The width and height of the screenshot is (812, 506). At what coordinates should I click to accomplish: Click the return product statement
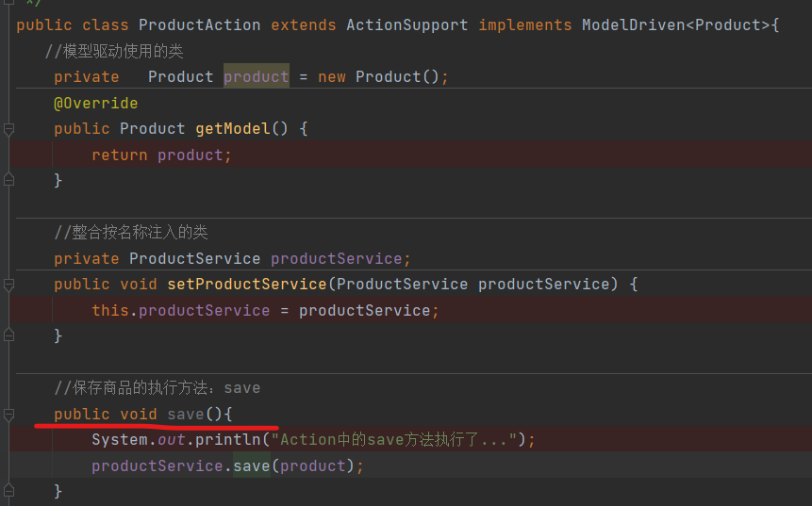[x=161, y=155]
